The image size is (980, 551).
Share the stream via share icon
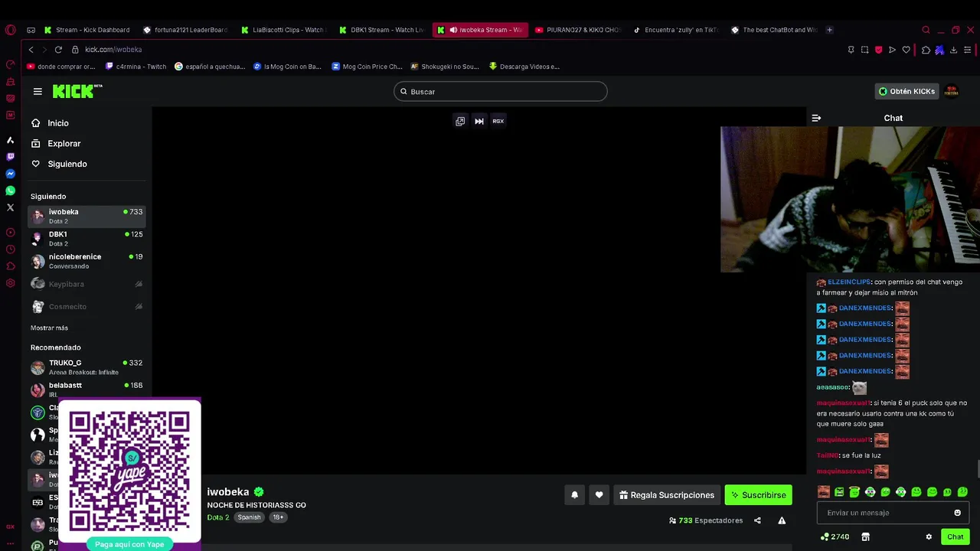click(757, 520)
